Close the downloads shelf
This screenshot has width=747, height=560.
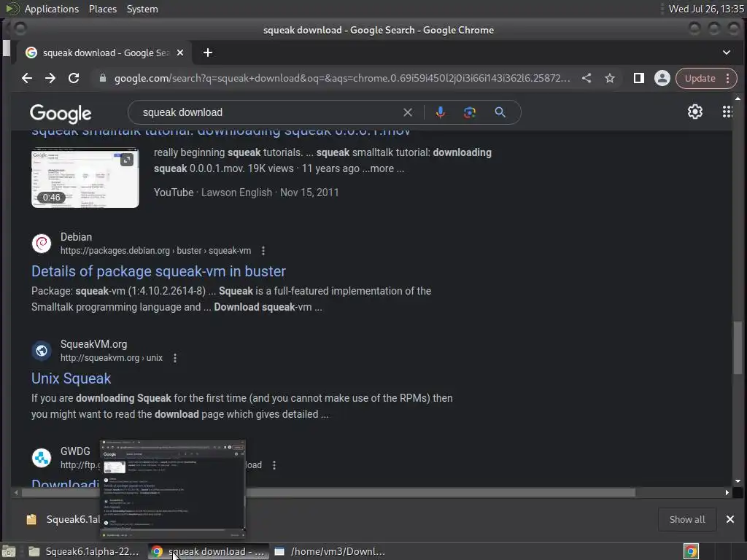(x=729, y=519)
